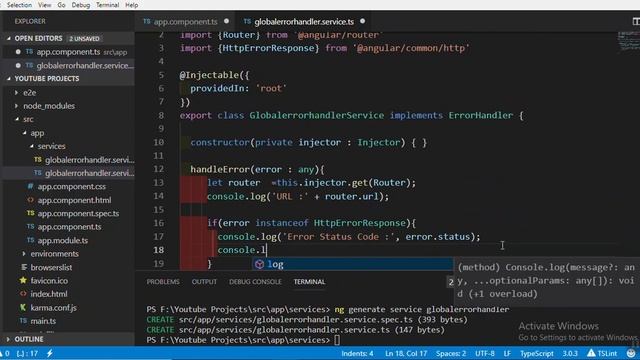This screenshot has height=360, width=640.
Task: Open app.component.css file
Action: 71,187
